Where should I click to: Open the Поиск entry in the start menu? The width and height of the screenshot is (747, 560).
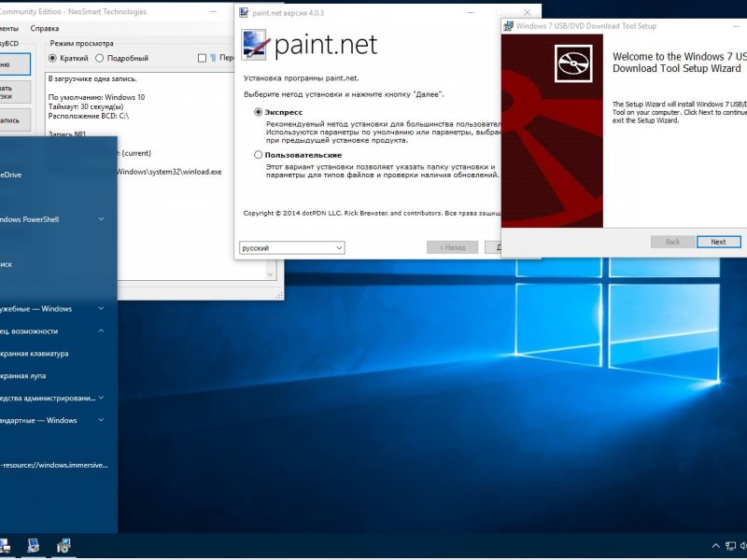click(6, 264)
